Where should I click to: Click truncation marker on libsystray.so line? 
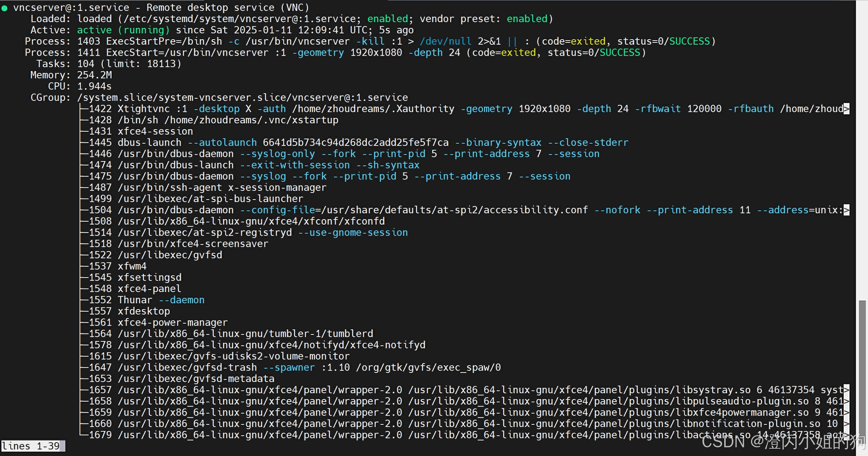[846, 390]
